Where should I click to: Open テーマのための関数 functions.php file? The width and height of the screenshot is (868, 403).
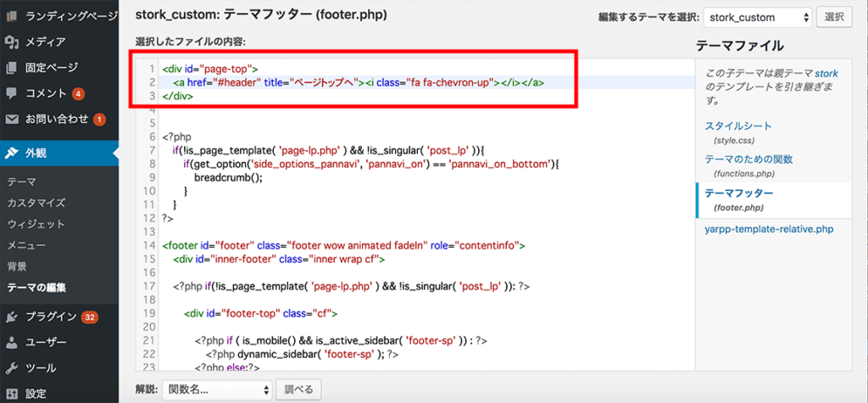pos(748,159)
